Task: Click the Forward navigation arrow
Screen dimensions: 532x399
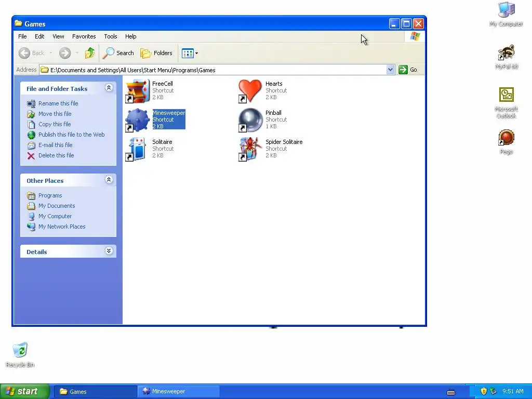Action: [65, 53]
